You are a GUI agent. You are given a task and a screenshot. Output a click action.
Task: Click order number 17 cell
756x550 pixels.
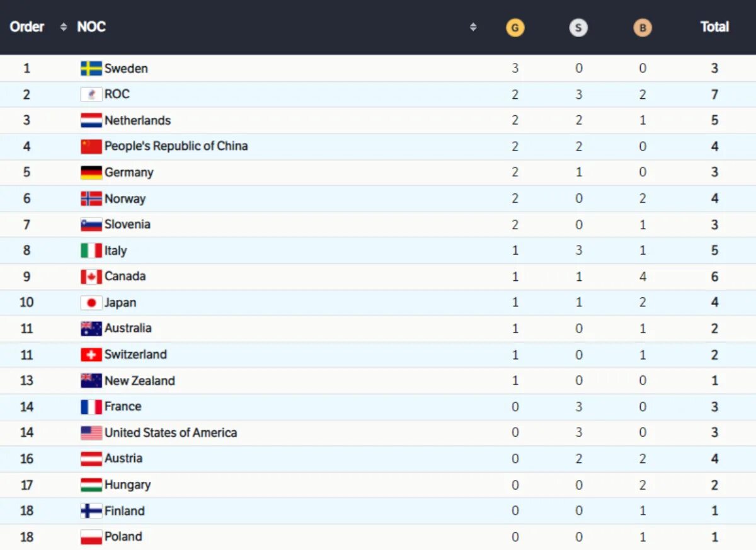(26, 485)
